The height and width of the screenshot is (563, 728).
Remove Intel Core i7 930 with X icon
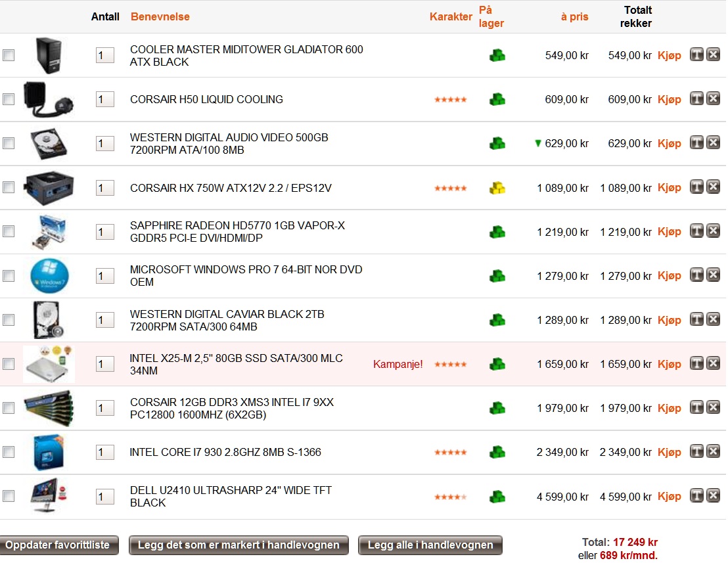(x=713, y=451)
